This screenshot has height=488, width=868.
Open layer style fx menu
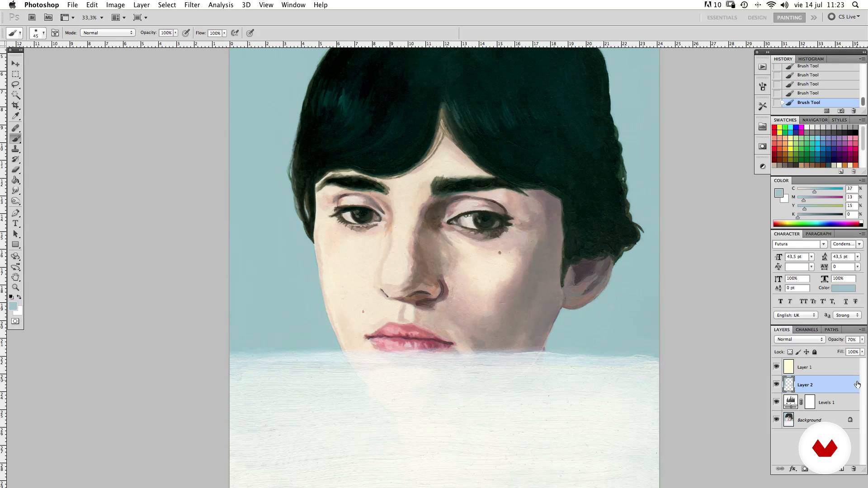(x=793, y=469)
